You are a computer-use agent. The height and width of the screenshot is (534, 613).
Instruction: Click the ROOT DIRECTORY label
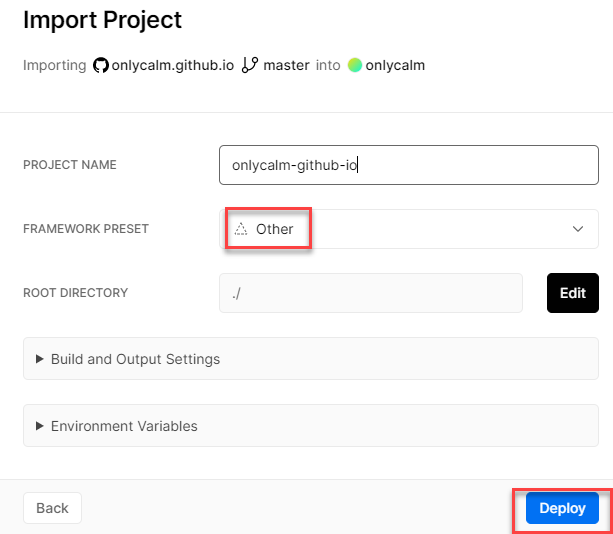(75, 293)
